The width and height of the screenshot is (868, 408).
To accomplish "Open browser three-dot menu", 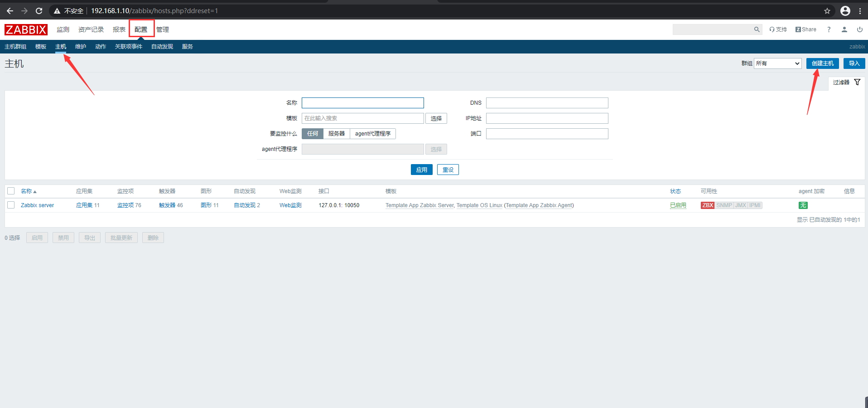I will (860, 11).
